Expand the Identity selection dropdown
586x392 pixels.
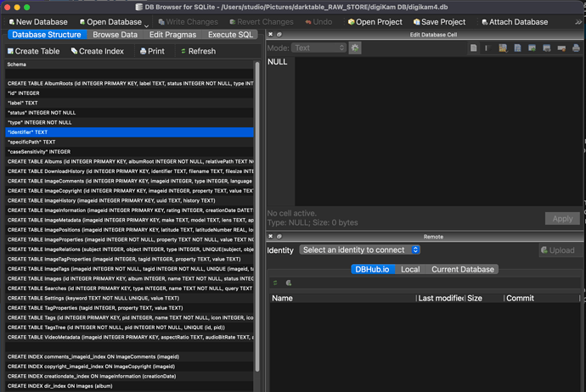(x=360, y=250)
